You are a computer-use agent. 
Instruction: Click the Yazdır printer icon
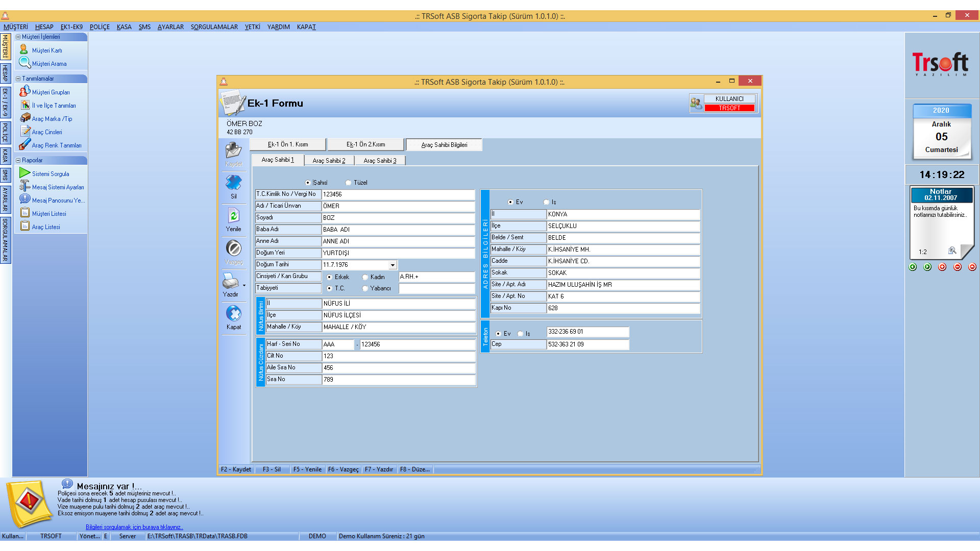coord(231,281)
